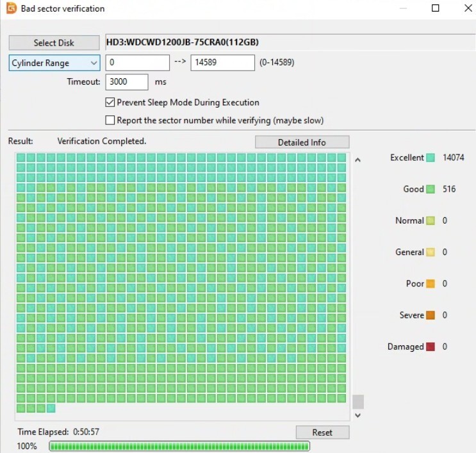
Task: Click the Time Elapsed 0:50:57 text
Action: pyautogui.click(x=58, y=432)
